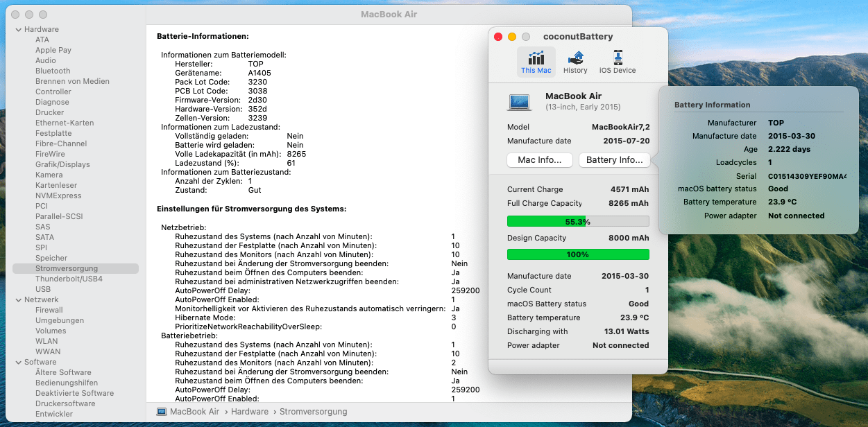868x427 pixels.
Task: Select the USB sidebar item
Action: click(43, 289)
